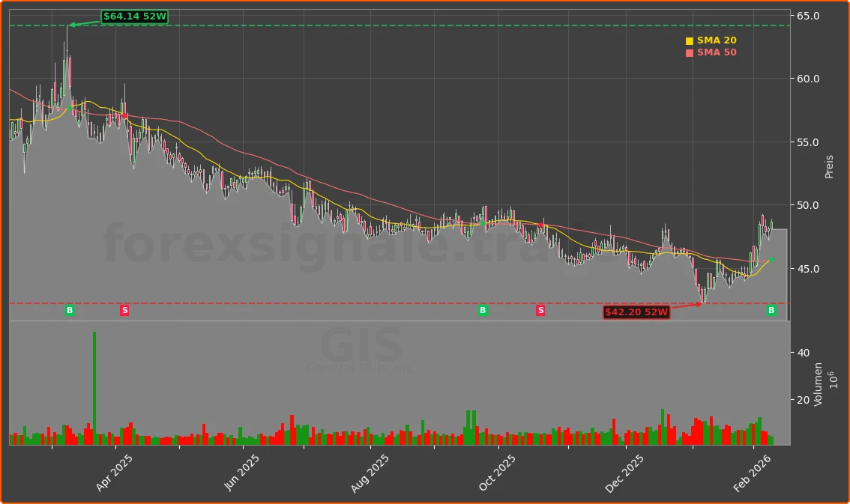This screenshot has height=504, width=850.
Task: Click the yellow SMA 20 legend square
Action: click(x=690, y=41)
